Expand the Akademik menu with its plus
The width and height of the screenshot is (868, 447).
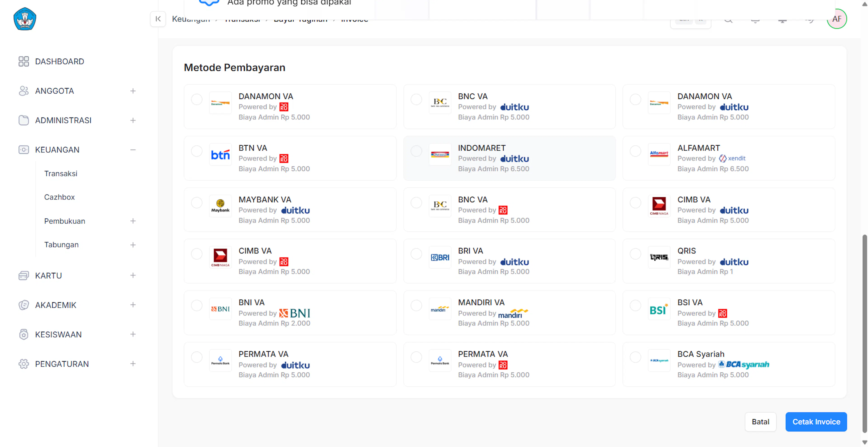pos(133,305)
